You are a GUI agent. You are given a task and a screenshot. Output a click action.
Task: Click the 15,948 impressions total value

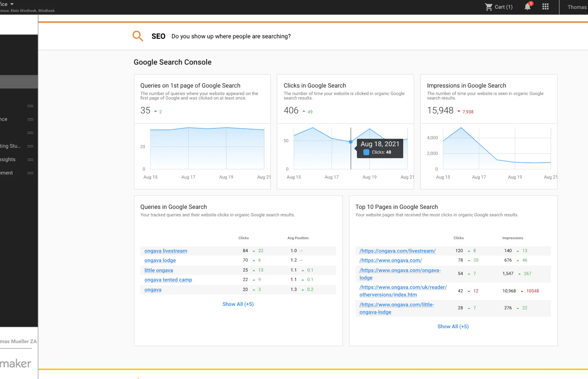pos(440,110)
